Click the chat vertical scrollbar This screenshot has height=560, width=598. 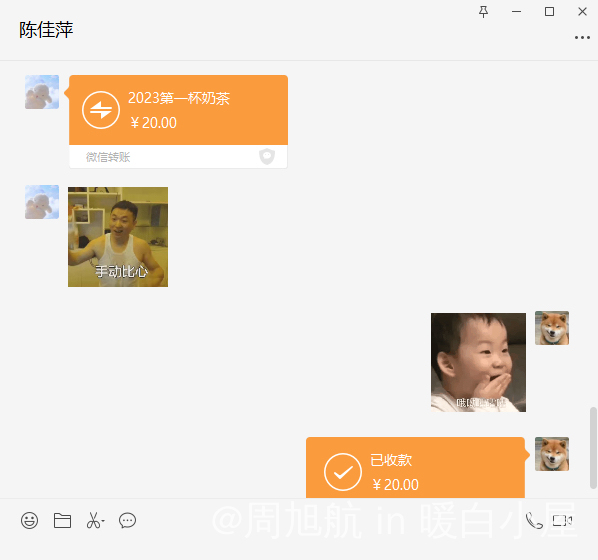click(x=593, y=448)
